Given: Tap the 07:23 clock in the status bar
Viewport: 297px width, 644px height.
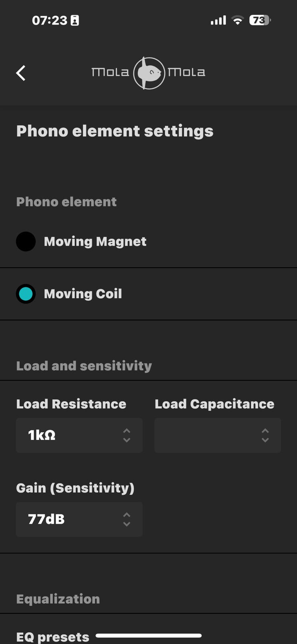Looking at the screenshot, I should 49,21.
